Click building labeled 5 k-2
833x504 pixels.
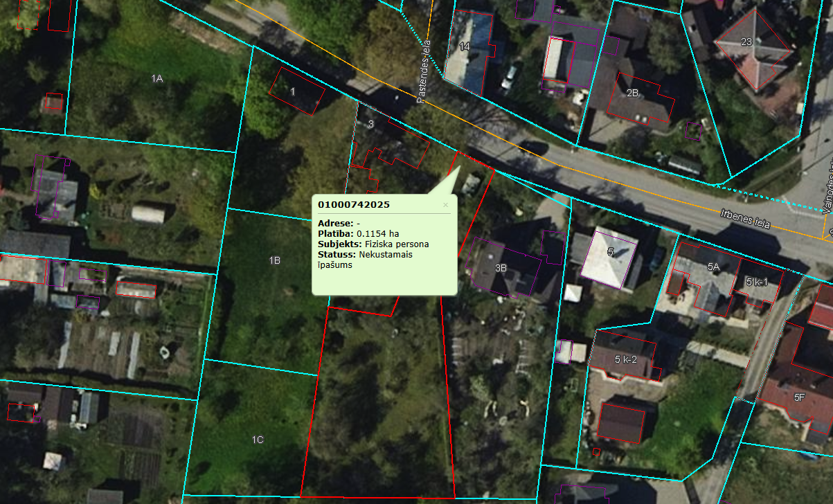tap(625, 359)
